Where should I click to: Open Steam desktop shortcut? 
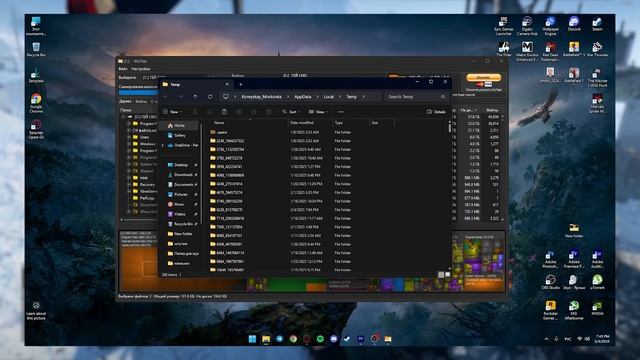[x=597, y=24]
